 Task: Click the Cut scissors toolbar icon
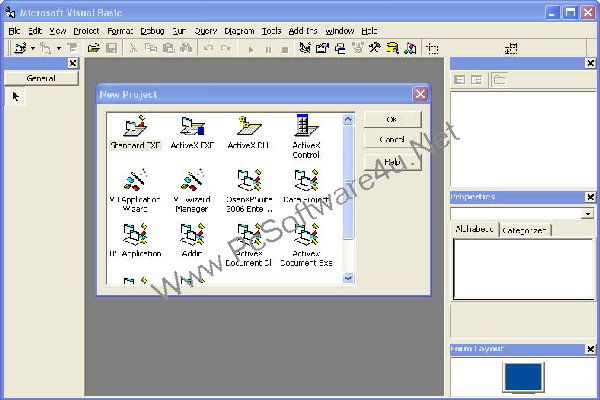tap(133, 48)
